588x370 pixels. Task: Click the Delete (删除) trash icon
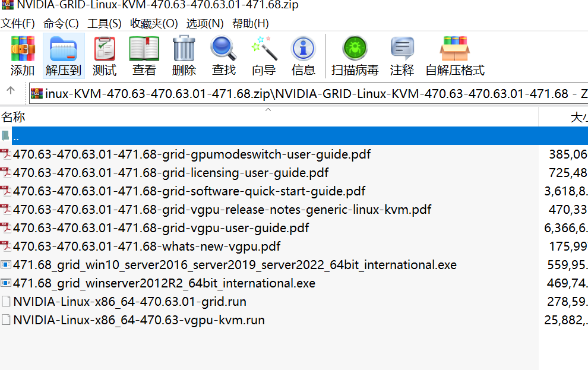184,48
